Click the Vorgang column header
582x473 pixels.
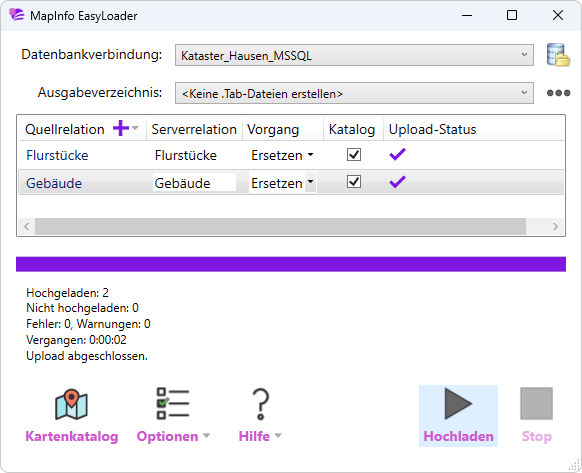coord(273,130)
